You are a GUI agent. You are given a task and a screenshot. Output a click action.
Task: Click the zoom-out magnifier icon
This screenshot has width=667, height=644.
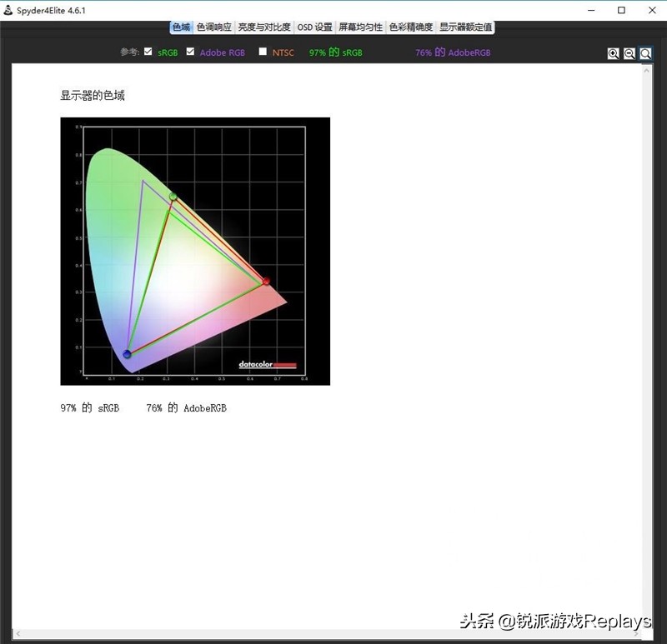point(629,53)
